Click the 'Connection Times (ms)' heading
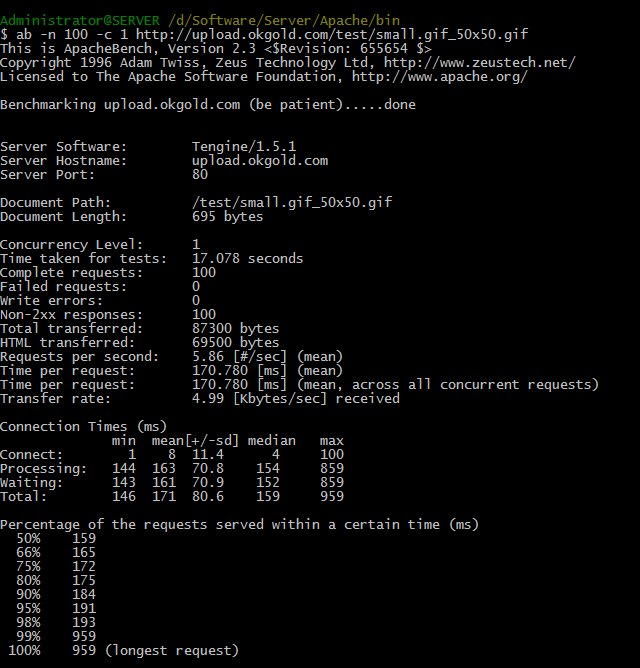The width and height of the screenshot is (640, 668). click(83, 427)
